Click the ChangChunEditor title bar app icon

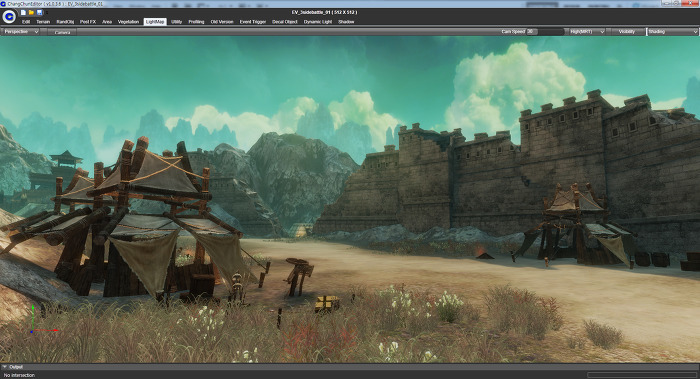(x=4, y=4)
